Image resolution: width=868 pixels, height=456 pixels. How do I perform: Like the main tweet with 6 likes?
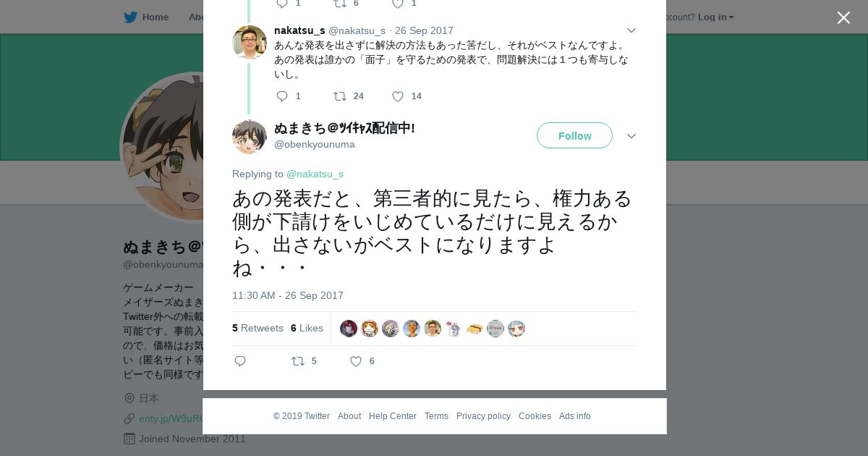[x=355, y=361]
